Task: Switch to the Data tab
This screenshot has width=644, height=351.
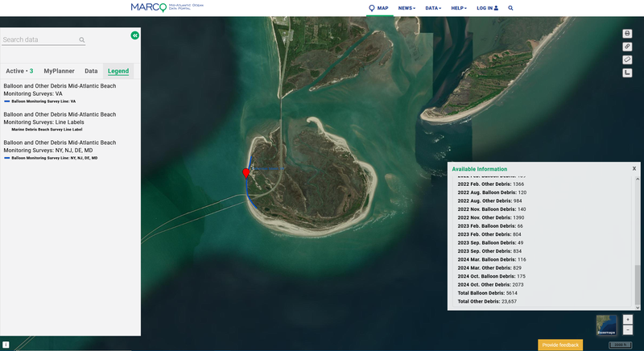Action: pos(91,71)
